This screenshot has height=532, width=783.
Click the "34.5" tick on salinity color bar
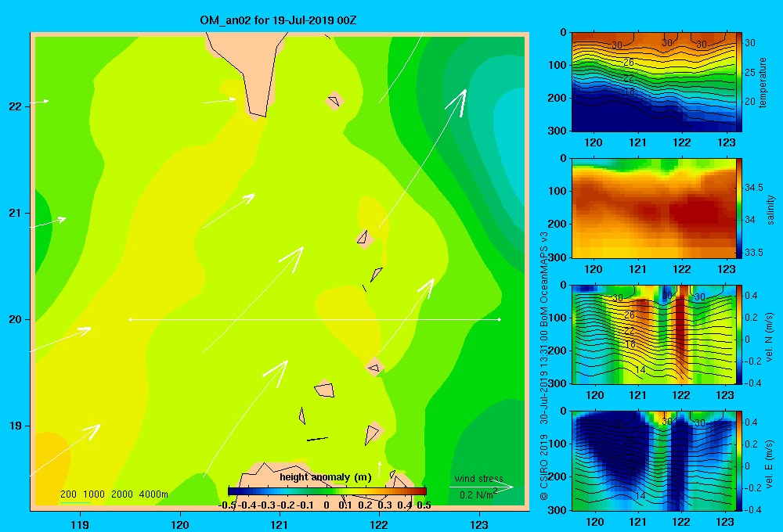coord(754,188)
